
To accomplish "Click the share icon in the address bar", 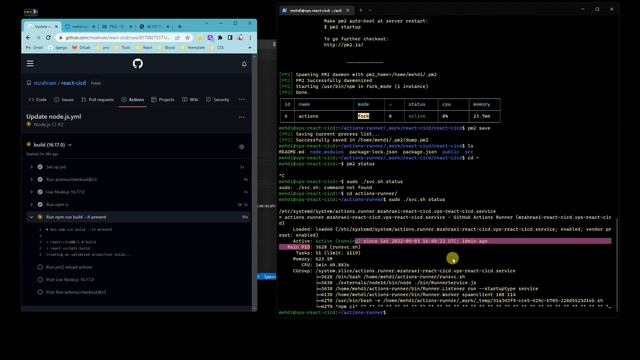I will [x=178, y=38].
